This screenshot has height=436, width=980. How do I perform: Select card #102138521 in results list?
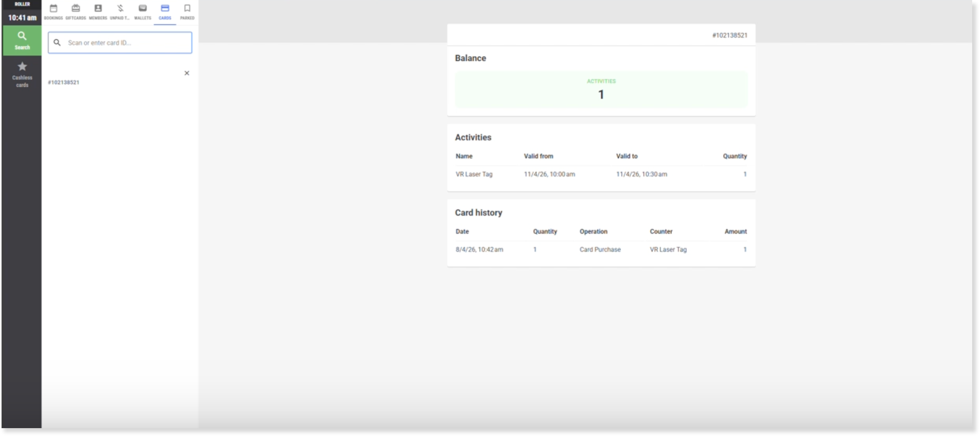pos(64,82)
